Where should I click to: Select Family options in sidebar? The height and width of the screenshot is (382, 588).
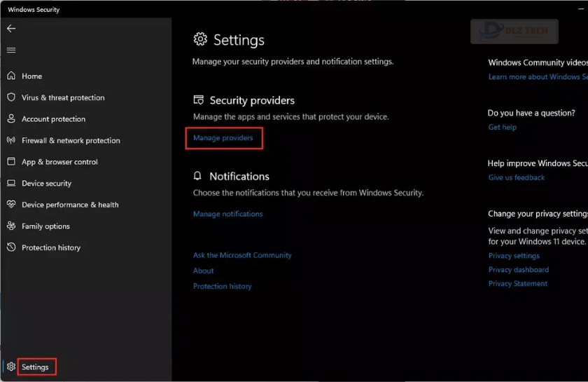45,226
